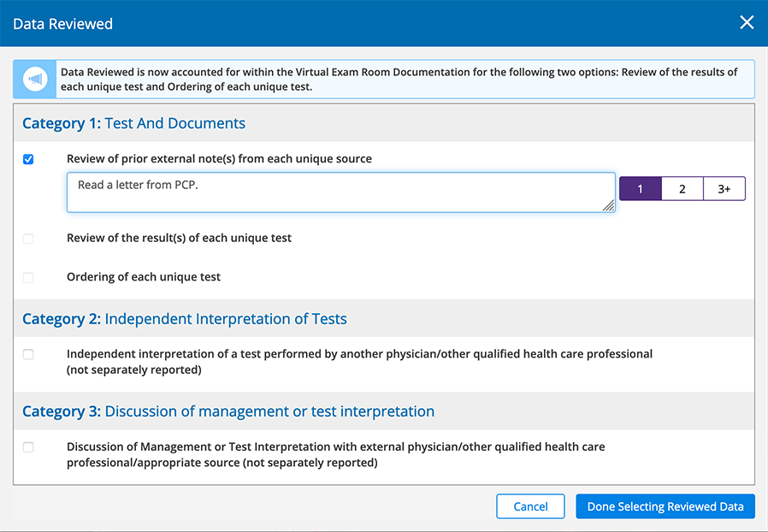Screen dimensions: 768x532
Task: Click the notes text area reading 'Read a letter from PCP.'
Action: click(341, 192)
